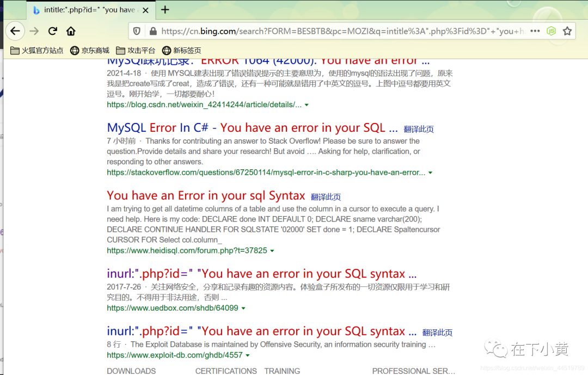Click the 7 小时前 timestamp text
The image size is (588, 375).
click(121, 141)
